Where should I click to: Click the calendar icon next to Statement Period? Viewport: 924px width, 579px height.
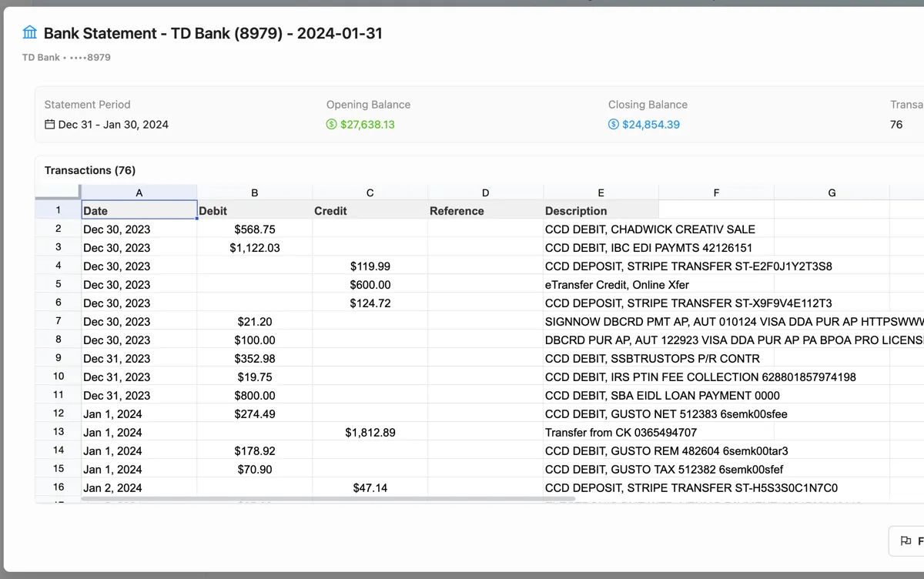click(49, 125)
